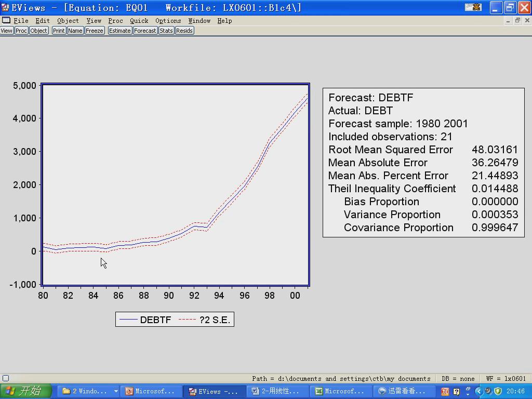Click the DEBTF legend entry

(145, 320)
